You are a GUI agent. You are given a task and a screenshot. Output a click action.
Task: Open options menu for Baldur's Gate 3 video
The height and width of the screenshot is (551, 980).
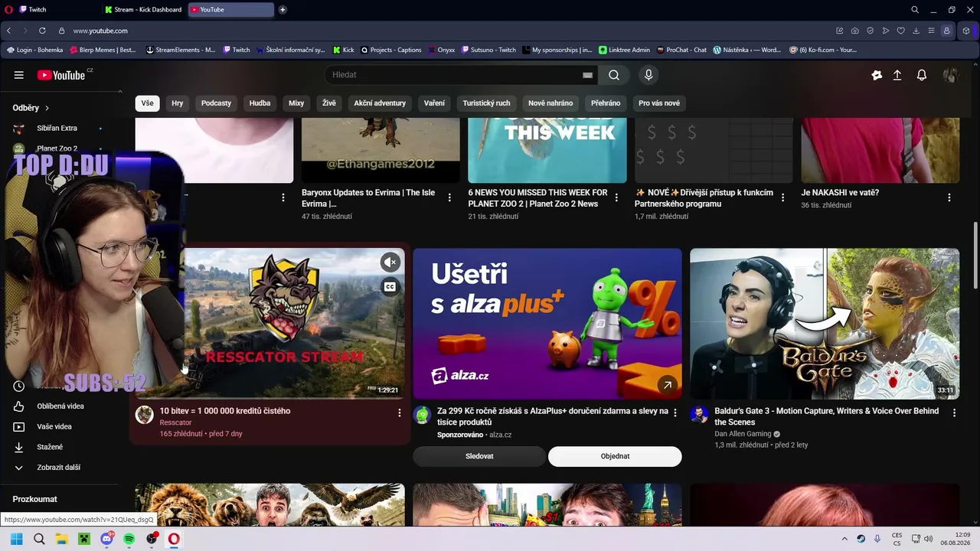click(x=954, y=413)
